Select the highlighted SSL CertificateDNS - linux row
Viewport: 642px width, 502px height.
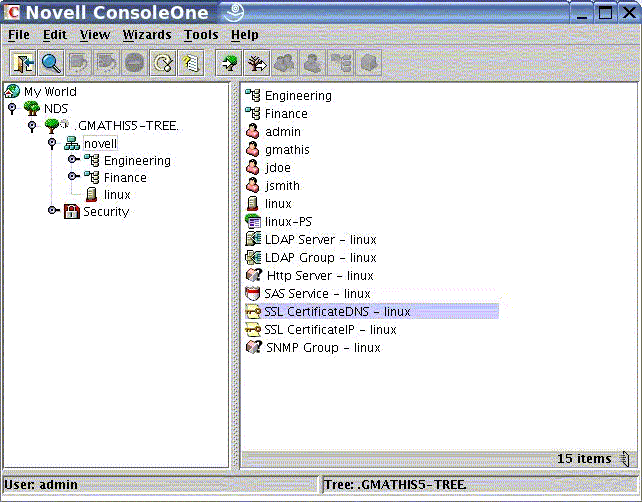point(372,312)
